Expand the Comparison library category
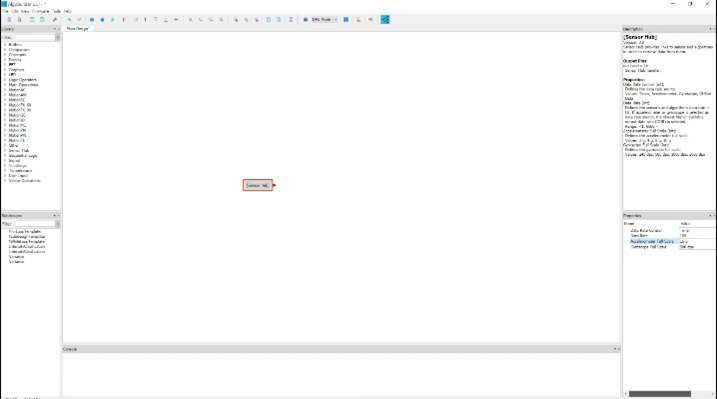This screenshot has height=399, width=717. (x=5, y=50)
